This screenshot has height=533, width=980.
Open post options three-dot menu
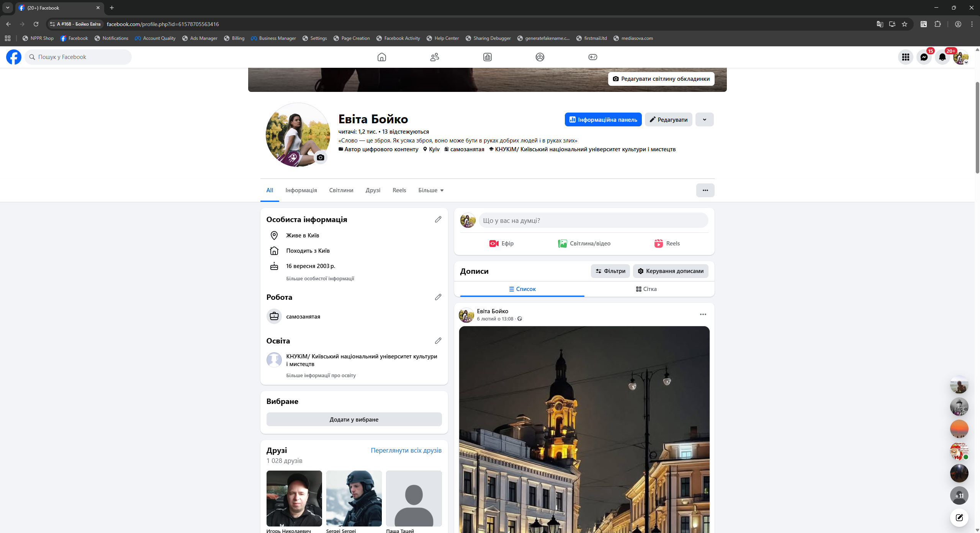pyautogui.click(x=703, y=314)
